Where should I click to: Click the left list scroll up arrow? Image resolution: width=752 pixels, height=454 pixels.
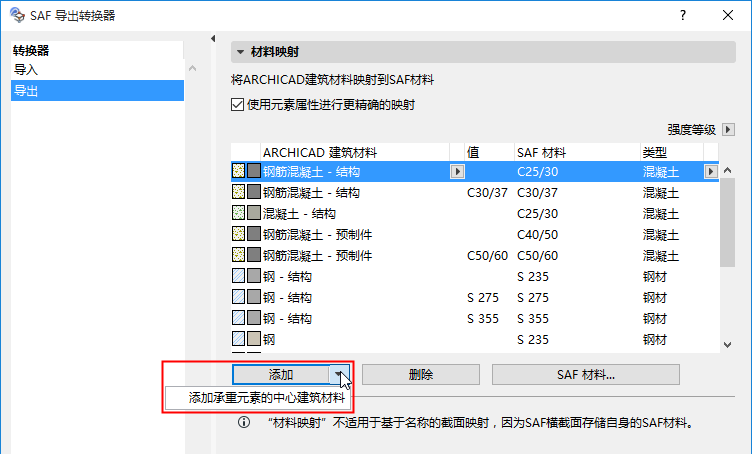click(192, 68)
